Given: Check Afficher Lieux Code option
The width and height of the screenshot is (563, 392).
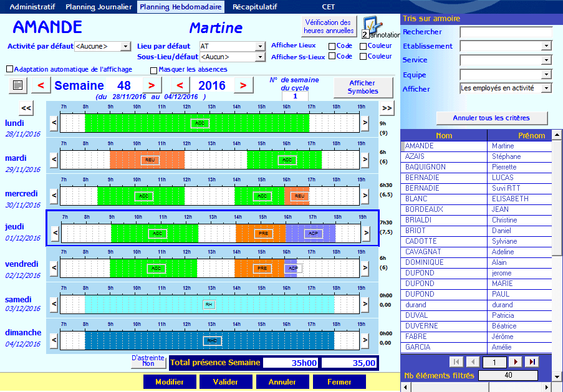Looking at the screenshot, I should tap(332, 46).
